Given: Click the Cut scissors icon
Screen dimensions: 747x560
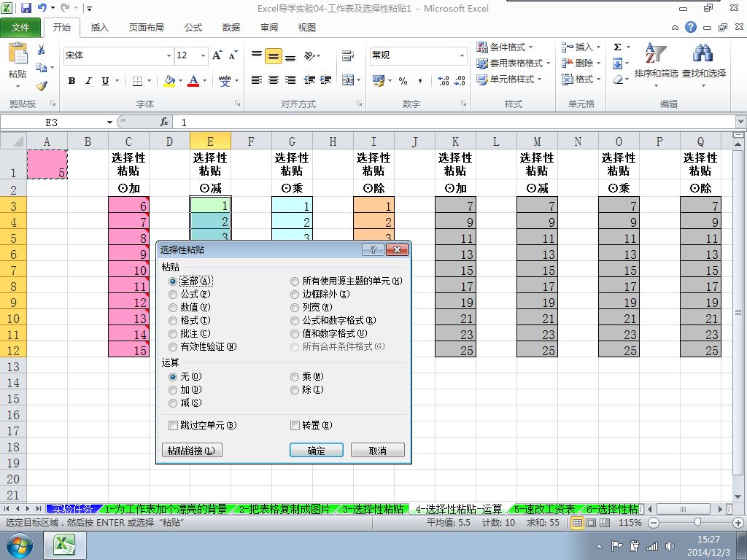Looking at the screenshot, I should coord(41,50).
